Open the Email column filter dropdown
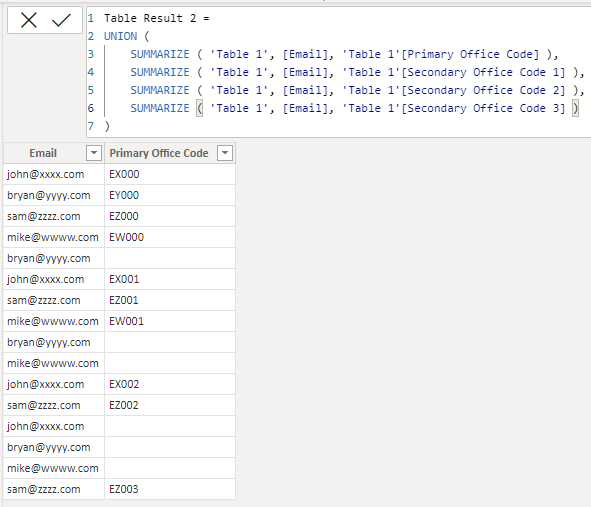The height and width of the screenshot is (507, 591). coord(94,153)
